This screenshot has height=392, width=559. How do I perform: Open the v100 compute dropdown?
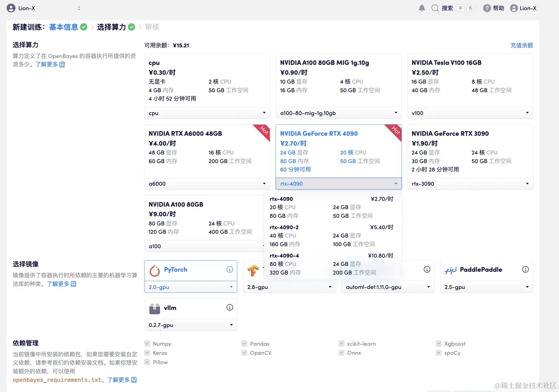(x=470, y=113)
